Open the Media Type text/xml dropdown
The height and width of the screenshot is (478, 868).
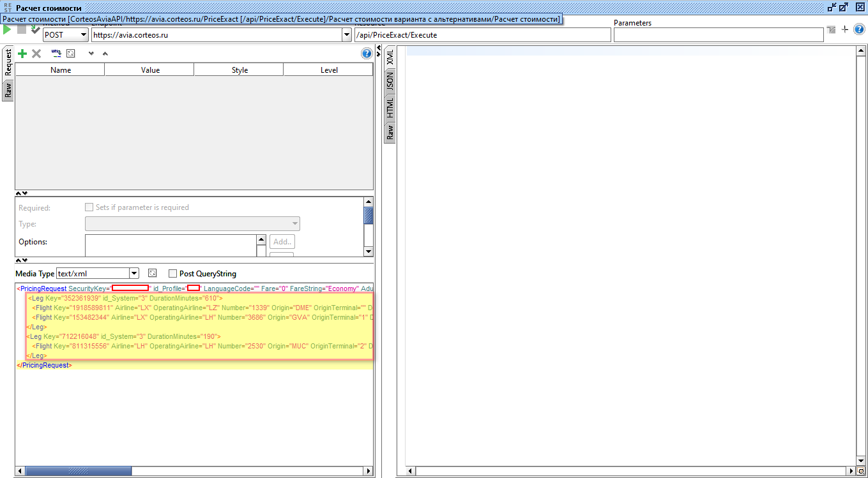133,274
